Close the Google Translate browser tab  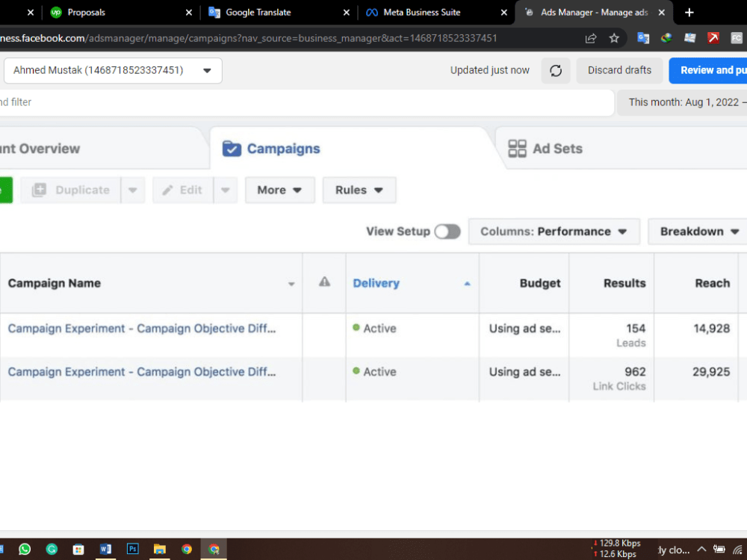347,13
